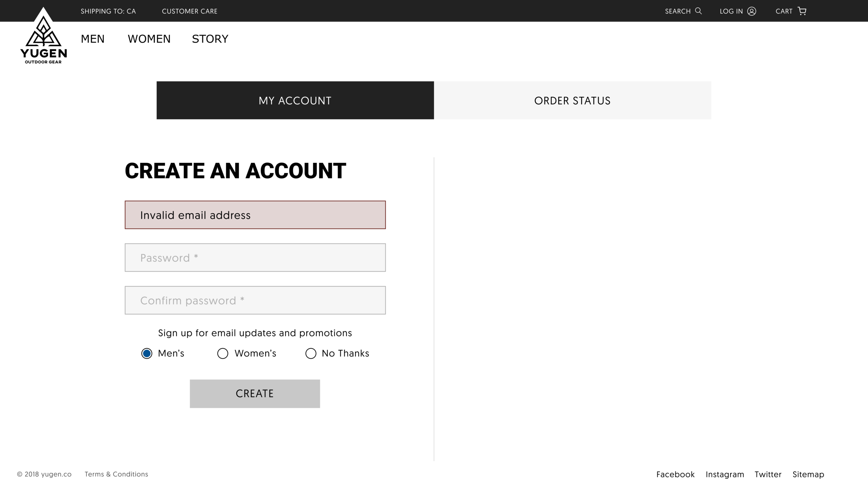Select the Women's radio button
868x488 pixels.
pyautogui.click(x=223, y=353)
